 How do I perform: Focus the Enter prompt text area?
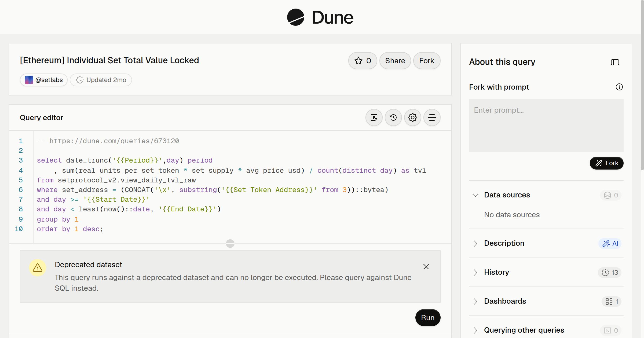[x=546, y=125]
